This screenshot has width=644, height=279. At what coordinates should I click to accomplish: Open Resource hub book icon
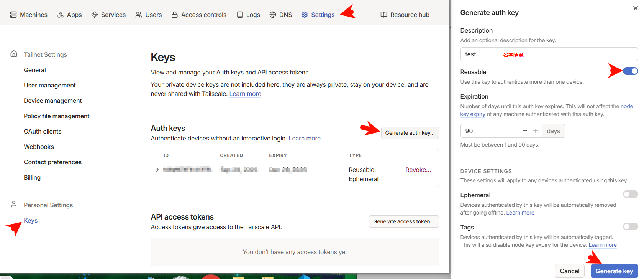384,15
